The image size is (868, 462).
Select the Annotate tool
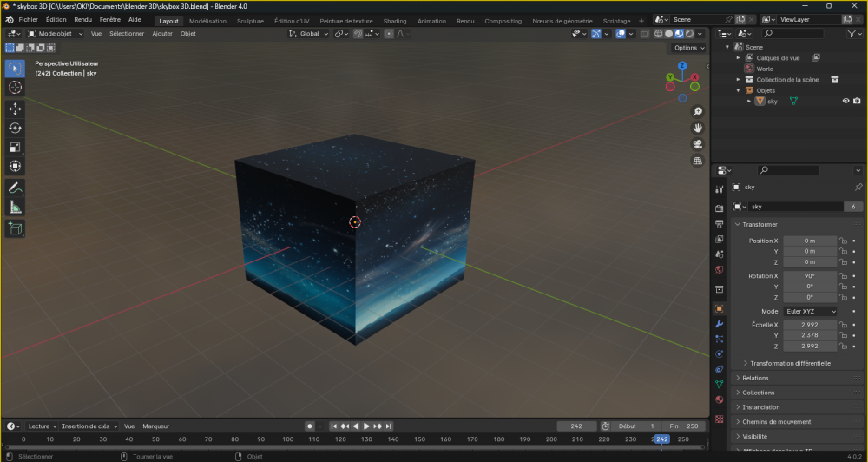(15, 188)
